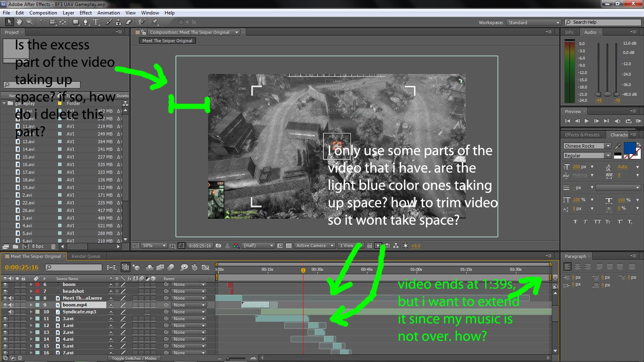644x362 pixels.
Task: Toggle transparency grid in composition viewer
Action: point(289,245)
